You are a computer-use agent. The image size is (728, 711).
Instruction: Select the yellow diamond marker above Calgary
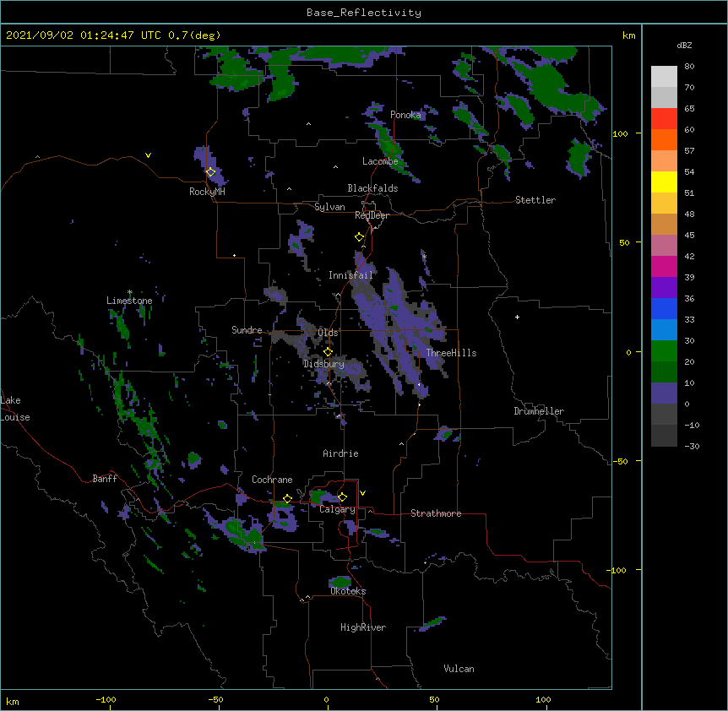click(x=342, y=497)
